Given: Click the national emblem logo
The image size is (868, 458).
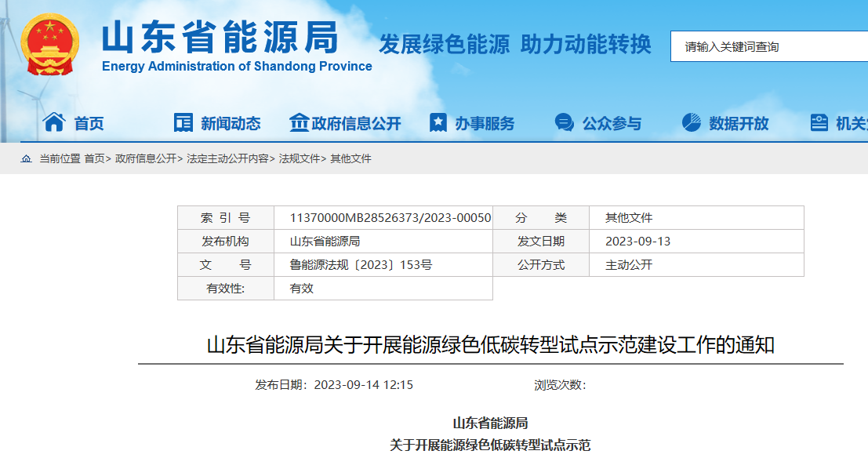Looking at the screenshot, I should pos(50,45).
